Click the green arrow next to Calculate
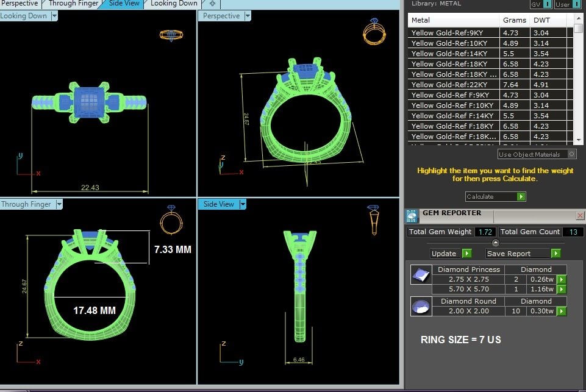The width and height of the screenshot is (586, 392). point(521,196)
